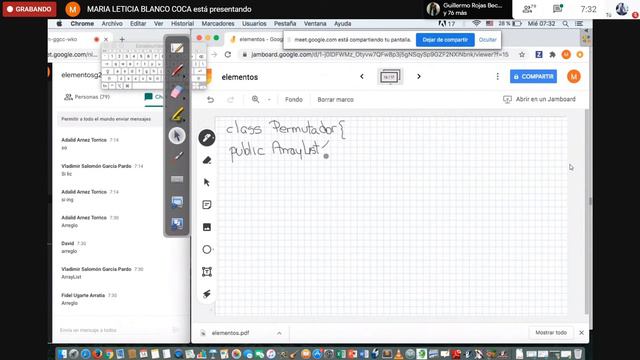Expand the zoom level dropdown arrow
This screenshot has width=640, height=360.
(269, 100)
